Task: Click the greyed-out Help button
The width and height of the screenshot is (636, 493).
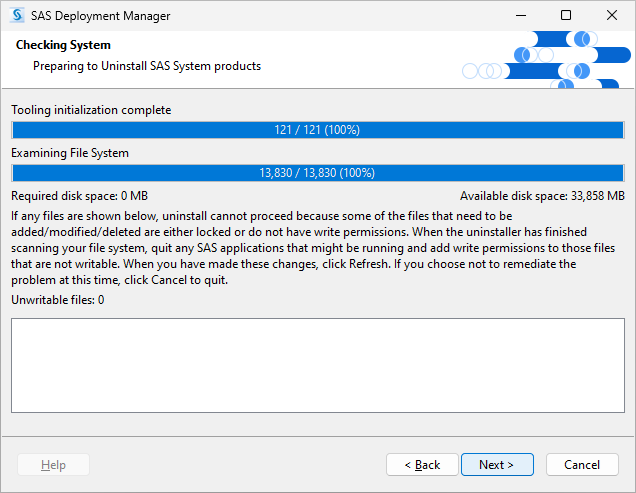Action: [x=54, y=465]
